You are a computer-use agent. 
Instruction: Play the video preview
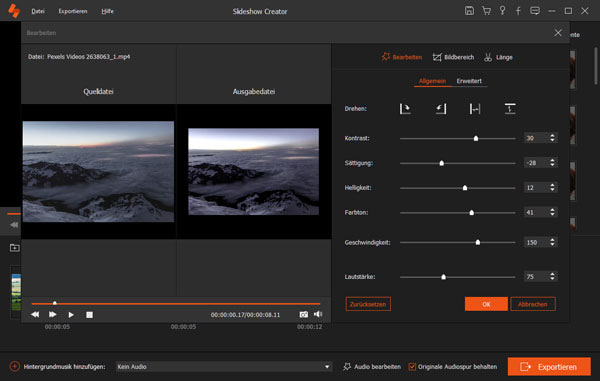pos(71,314)
